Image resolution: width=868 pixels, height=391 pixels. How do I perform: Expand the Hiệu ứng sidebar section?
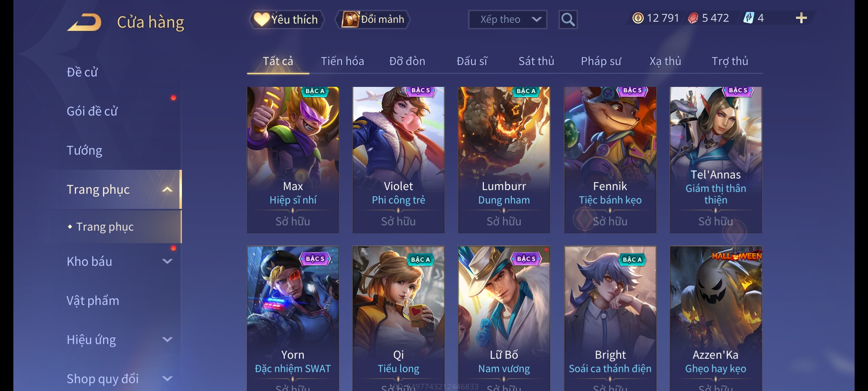point(167,340)
